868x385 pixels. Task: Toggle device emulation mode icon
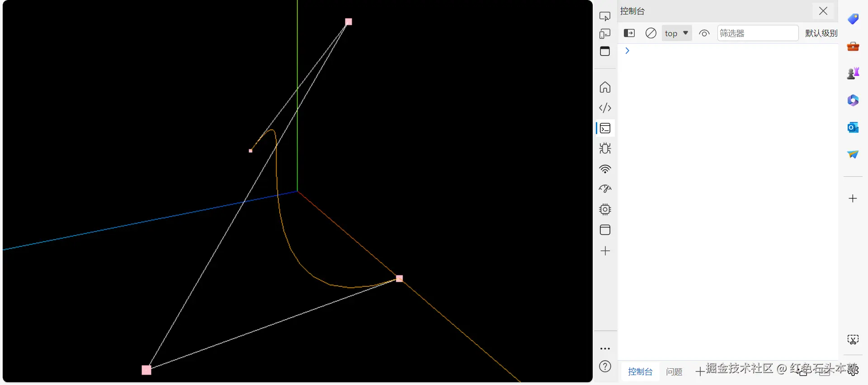pyautogui.click(x=605, y=34)
